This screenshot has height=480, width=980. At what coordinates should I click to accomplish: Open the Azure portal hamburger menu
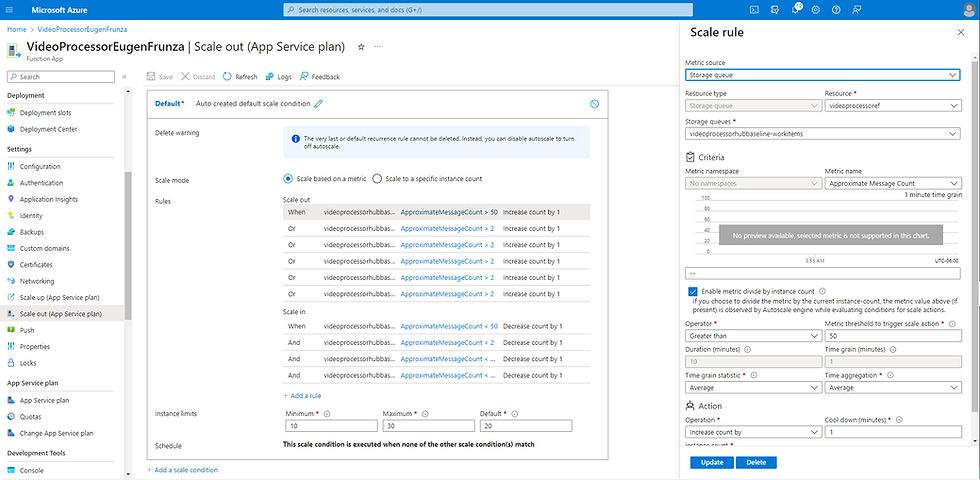[9, 9]
